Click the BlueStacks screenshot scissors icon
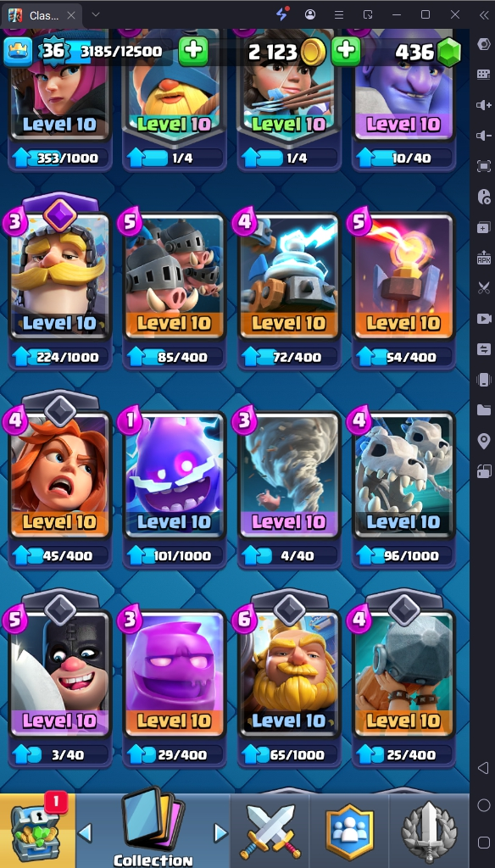The height and width of the screenshot is (868, 495). click(x=483, y=288)
